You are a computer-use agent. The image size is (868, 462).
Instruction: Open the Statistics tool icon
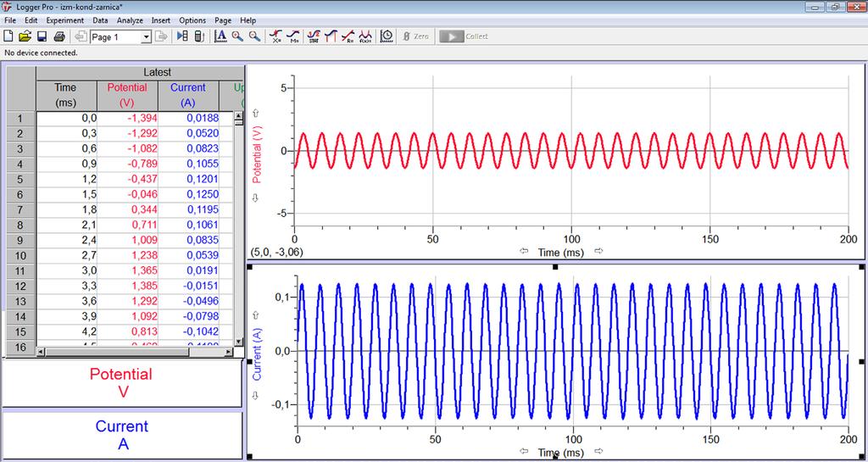pos(314,36)
